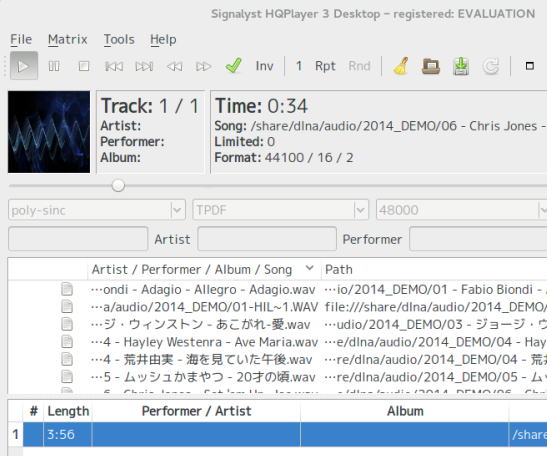The image size is (547, 456).
Task: Open the TPDF dither dropdown
Action: [280, 210]
